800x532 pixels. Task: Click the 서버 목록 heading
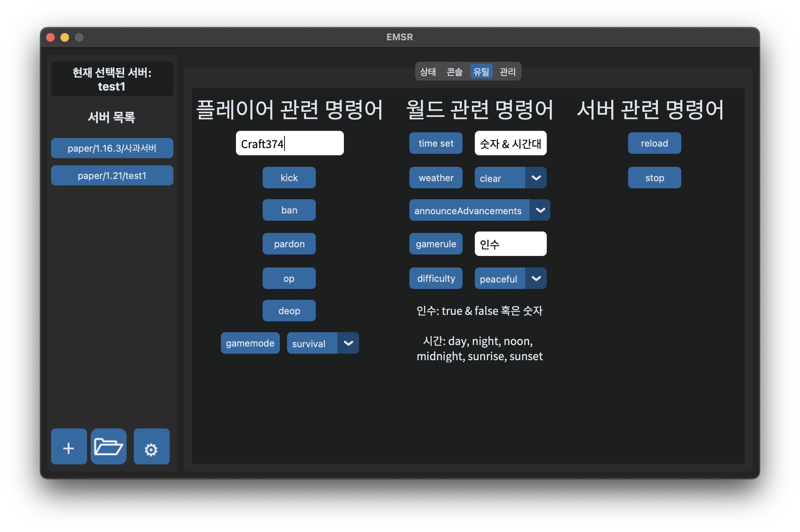coord(112,117)
